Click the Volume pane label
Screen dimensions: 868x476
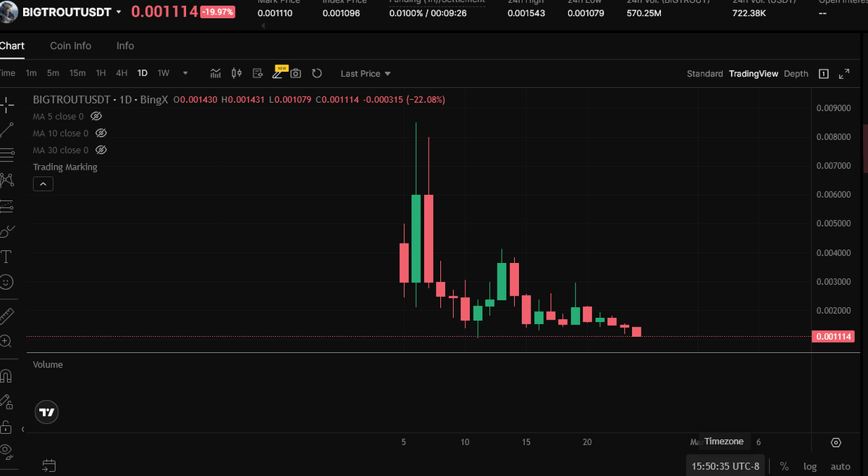[x=48, y=364]
